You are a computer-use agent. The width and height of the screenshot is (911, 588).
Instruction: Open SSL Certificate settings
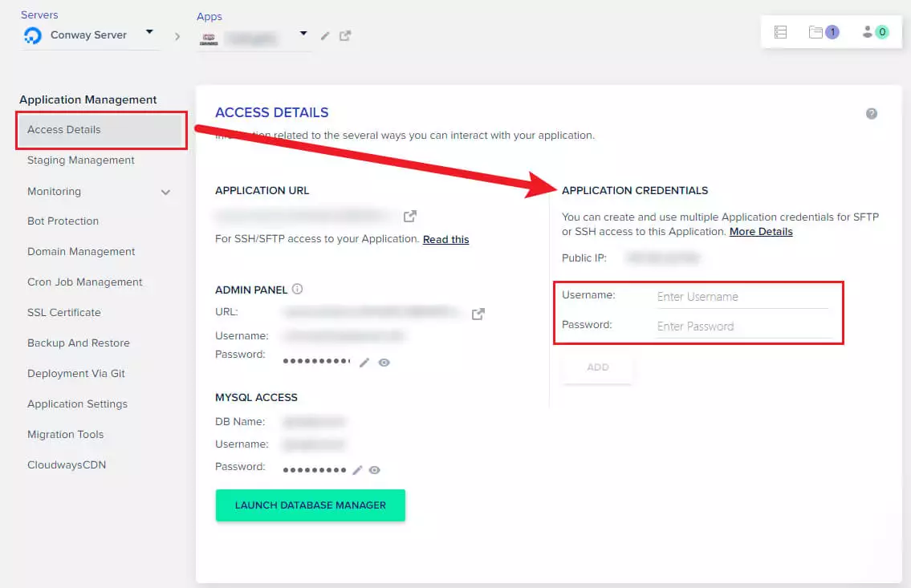click(64, 313)
